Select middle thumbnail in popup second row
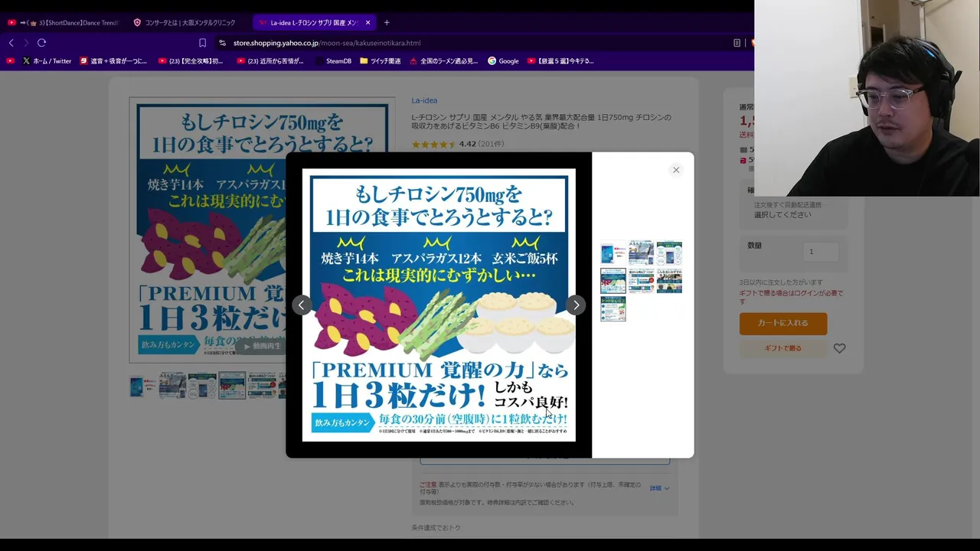 tap(641, 281)
